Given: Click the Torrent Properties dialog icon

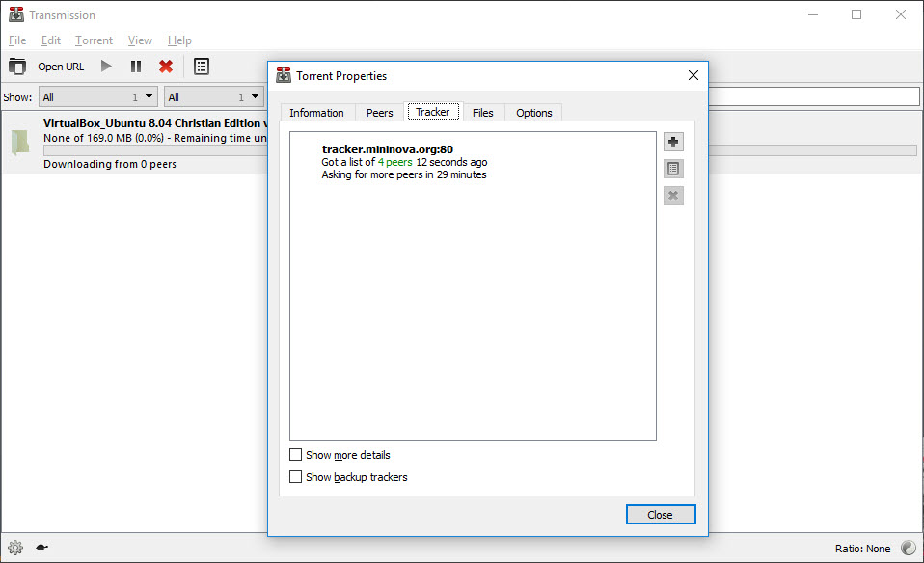Looking at the screenshot, I should coord(284,75).
